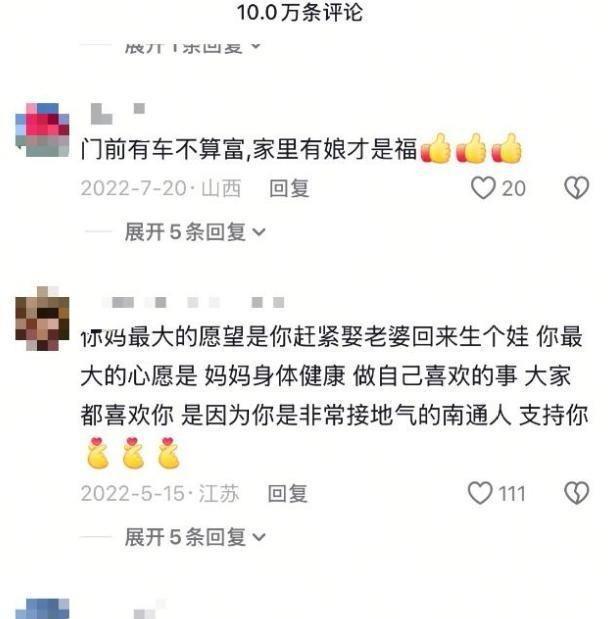608x619 pixels.
Task: Expand 5 replies under Shanxi comment
Action: 195,232
